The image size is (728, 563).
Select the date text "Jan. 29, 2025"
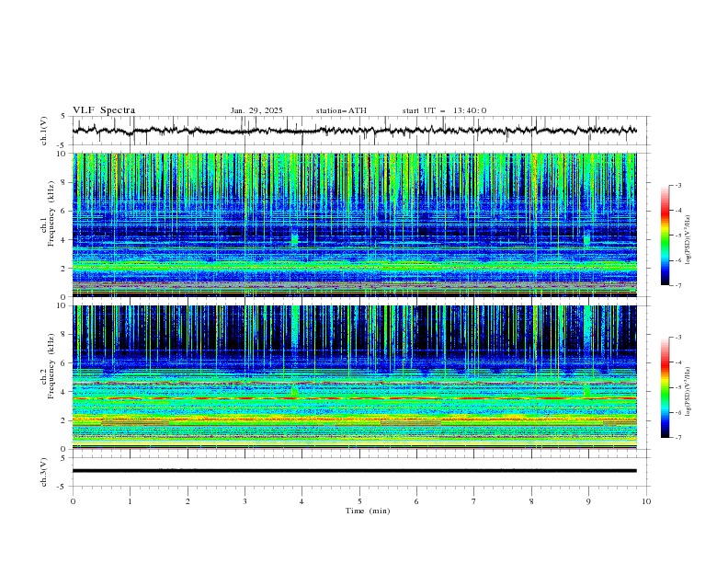(x=256, y=110)
